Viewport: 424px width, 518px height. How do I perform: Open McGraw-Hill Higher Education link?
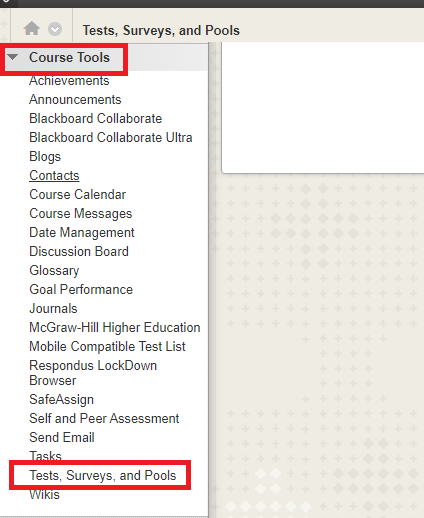point(115,328)
